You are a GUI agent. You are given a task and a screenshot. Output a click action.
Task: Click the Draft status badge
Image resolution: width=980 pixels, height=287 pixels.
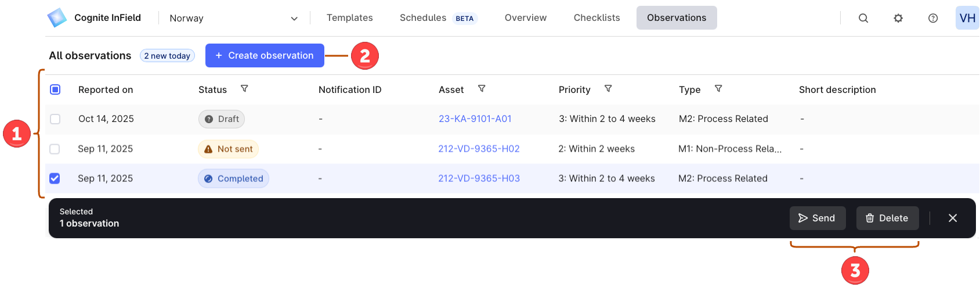click(222, 119)
